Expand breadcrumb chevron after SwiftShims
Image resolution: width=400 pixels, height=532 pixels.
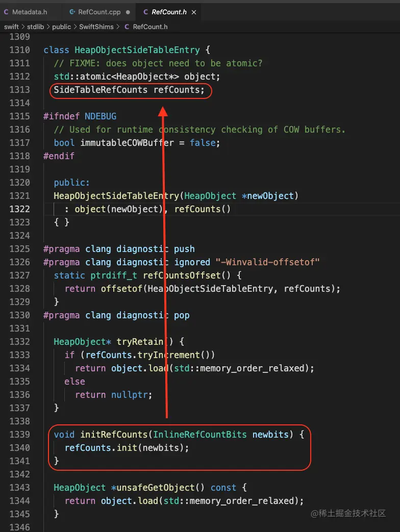point(118,27)
